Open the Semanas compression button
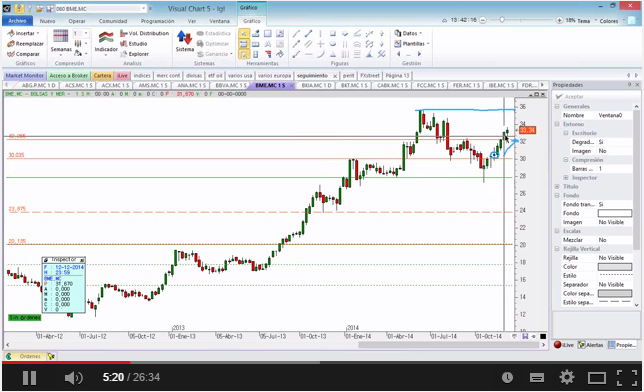 pyautogui.click(x=61, y=42)
